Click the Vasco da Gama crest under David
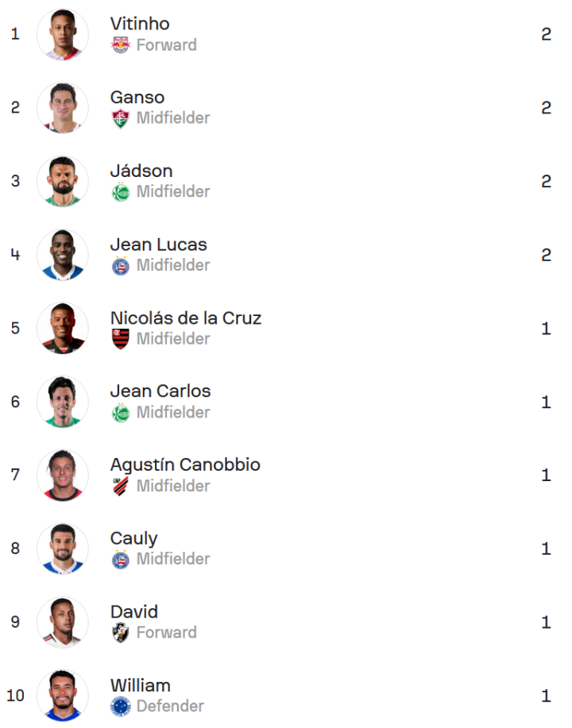The height and width of the screenshot is (728, 572). (120, 633)
